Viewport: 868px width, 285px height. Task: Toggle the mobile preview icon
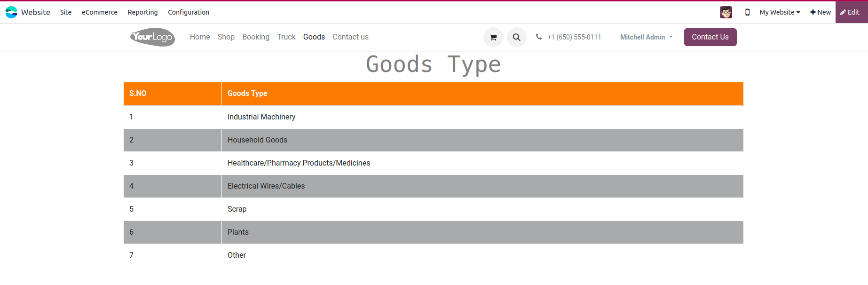pos(747,12)
